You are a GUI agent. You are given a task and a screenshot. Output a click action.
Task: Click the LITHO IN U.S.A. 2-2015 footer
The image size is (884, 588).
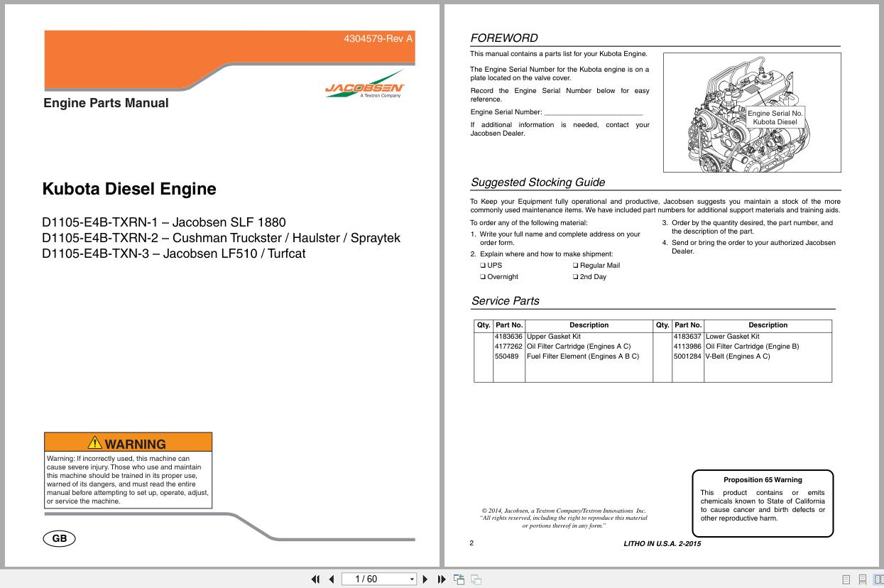662,544
